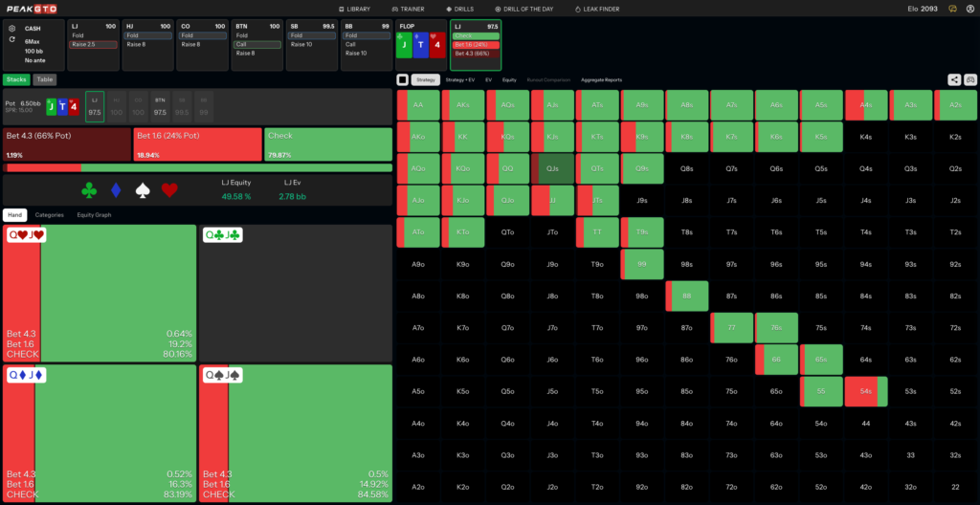The height and width of the screenshot is (505, 980).
Task: Choose Bet 4.3 (66%) in LJ box
Action: (476, 54)
